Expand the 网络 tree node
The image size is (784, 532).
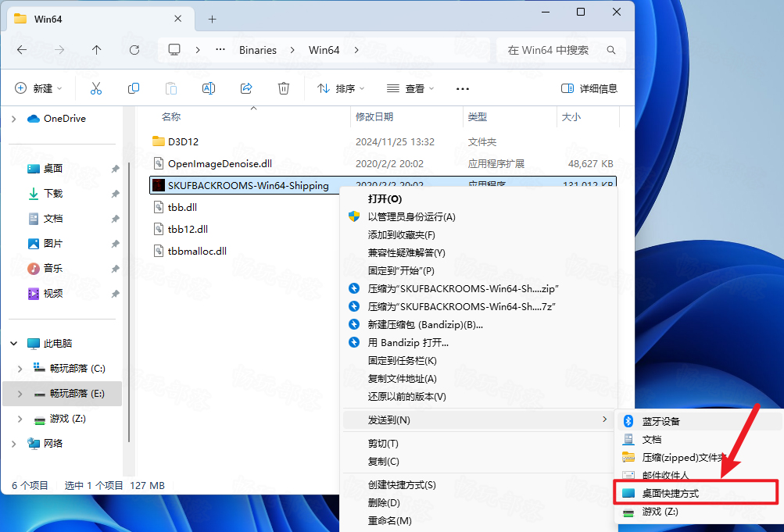(x=14, y=444)
